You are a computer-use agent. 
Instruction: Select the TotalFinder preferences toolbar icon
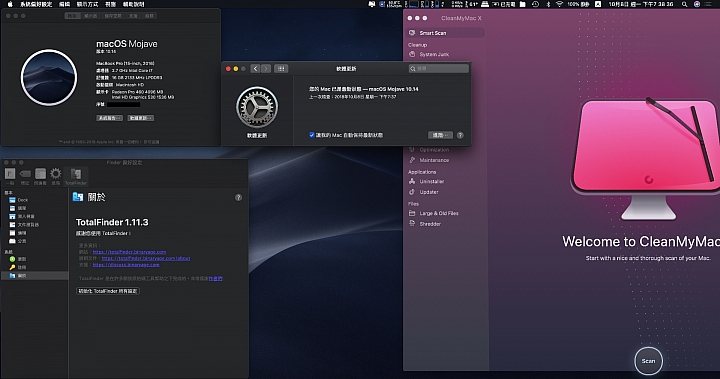point(76,176)
